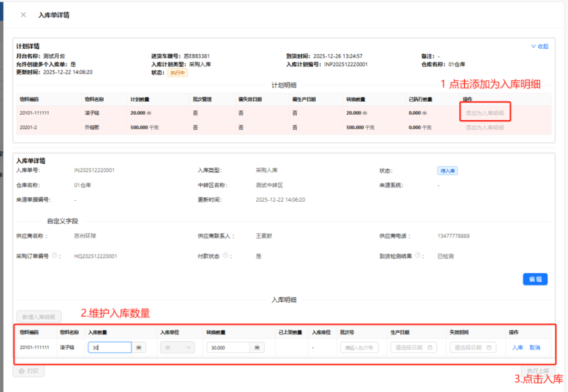Viewport: 568px width, 392px height.
Task: Click the 打印 printer button
Action: 28,371
